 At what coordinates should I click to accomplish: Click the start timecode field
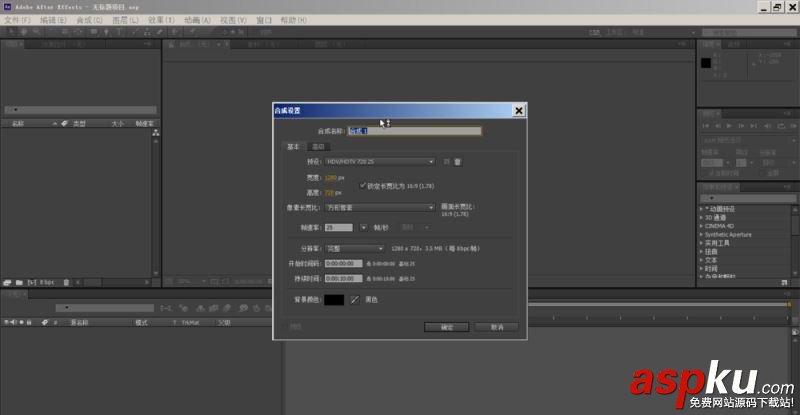click(x=343, y=263)
